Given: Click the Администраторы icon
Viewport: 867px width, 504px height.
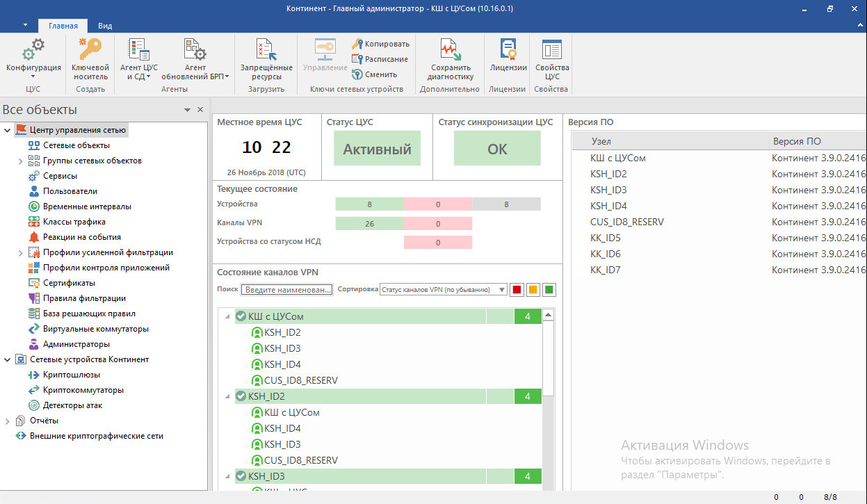Looking at the screenshot, I should 34,344.
